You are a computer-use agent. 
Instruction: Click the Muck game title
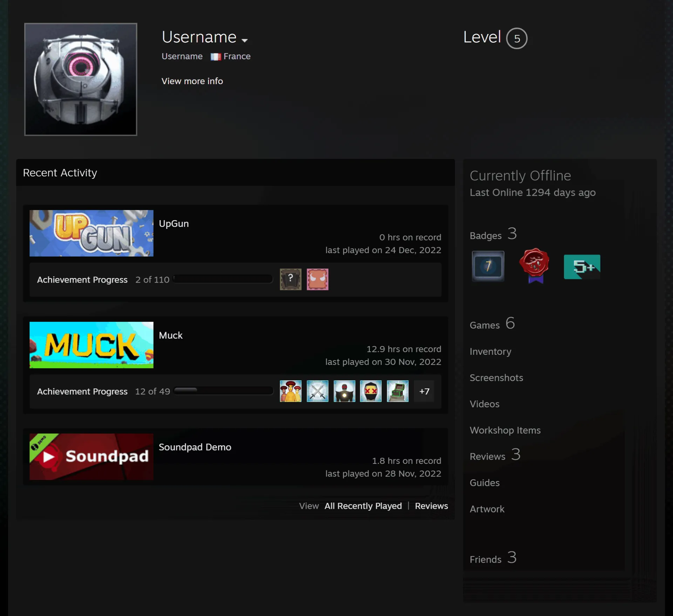coord(171,335)
